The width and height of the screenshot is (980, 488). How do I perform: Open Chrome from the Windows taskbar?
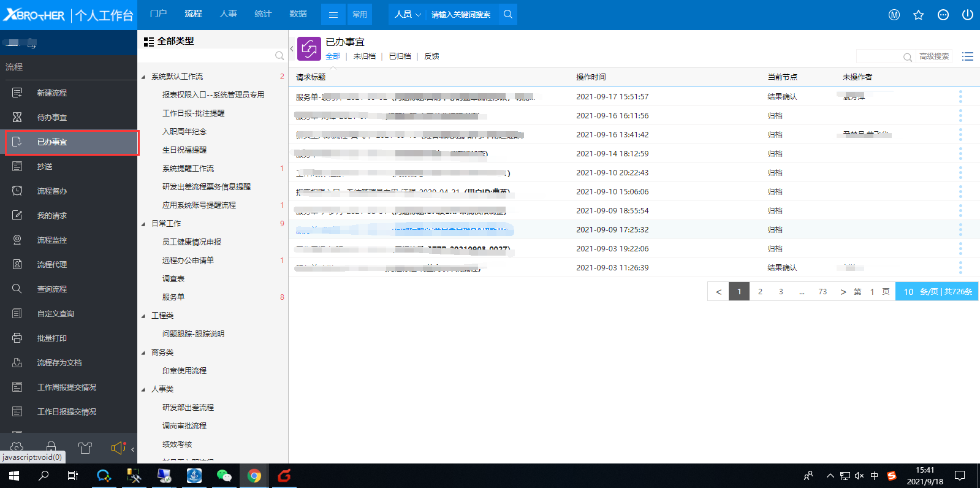point(254,476)
